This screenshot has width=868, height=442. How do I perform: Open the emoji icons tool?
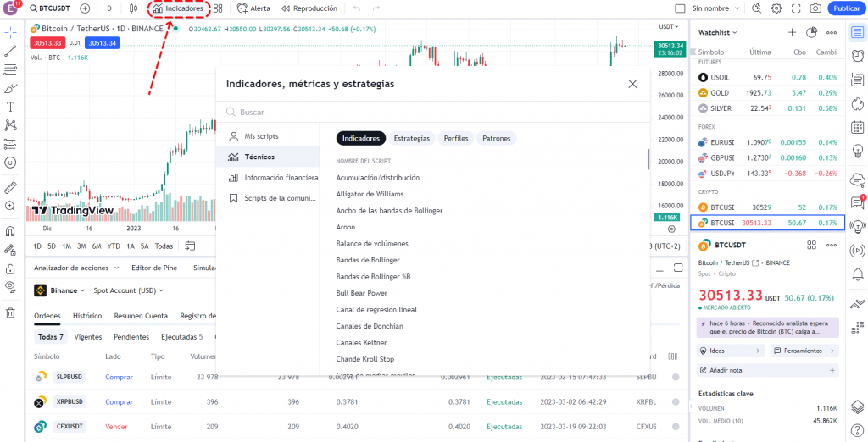pos(10,163)
